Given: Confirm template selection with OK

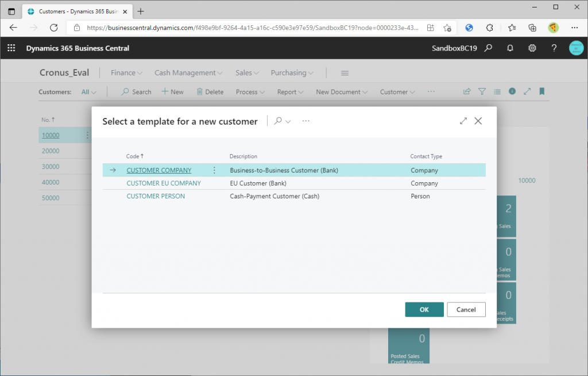Looking at the screenshot, I should pos(424,309).
